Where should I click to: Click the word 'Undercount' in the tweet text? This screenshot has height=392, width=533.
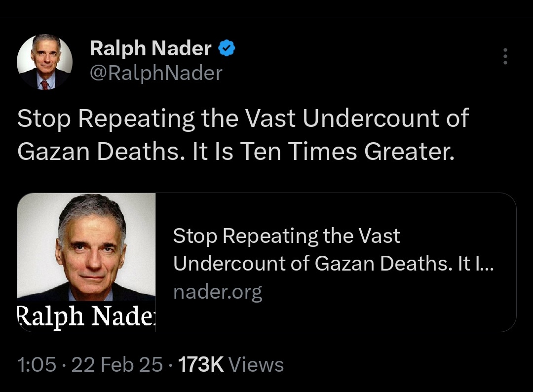pos(371,118)
